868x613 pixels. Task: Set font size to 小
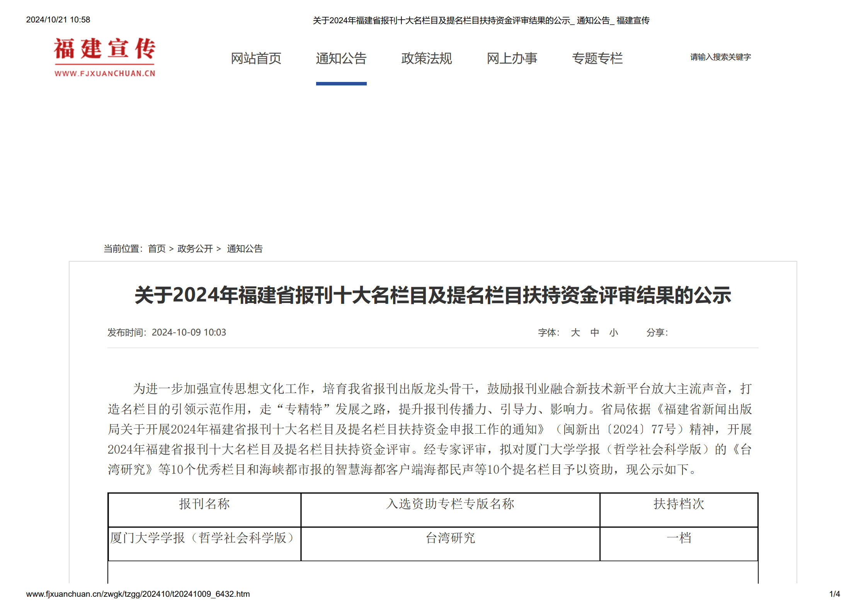[x=614, y=332]
